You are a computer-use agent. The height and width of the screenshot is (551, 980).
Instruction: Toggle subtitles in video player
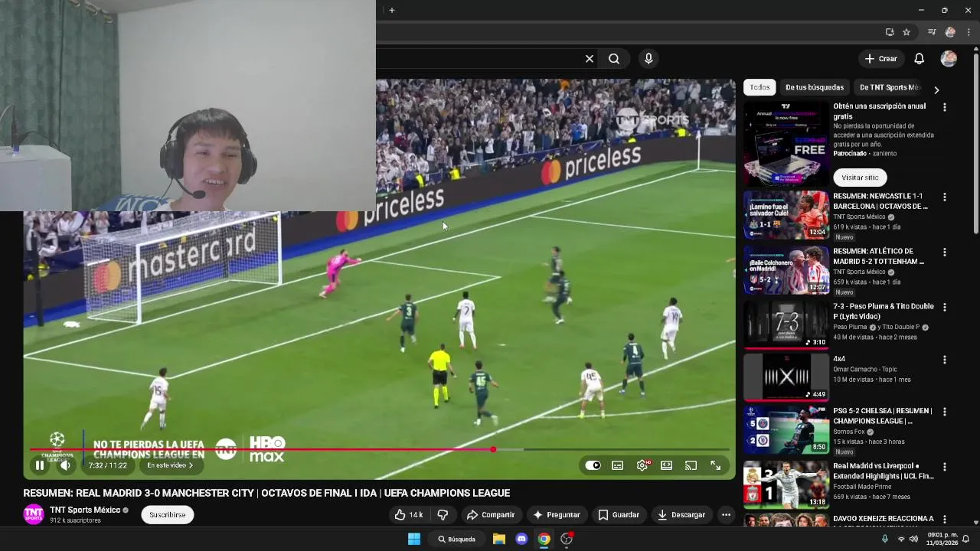618,465
